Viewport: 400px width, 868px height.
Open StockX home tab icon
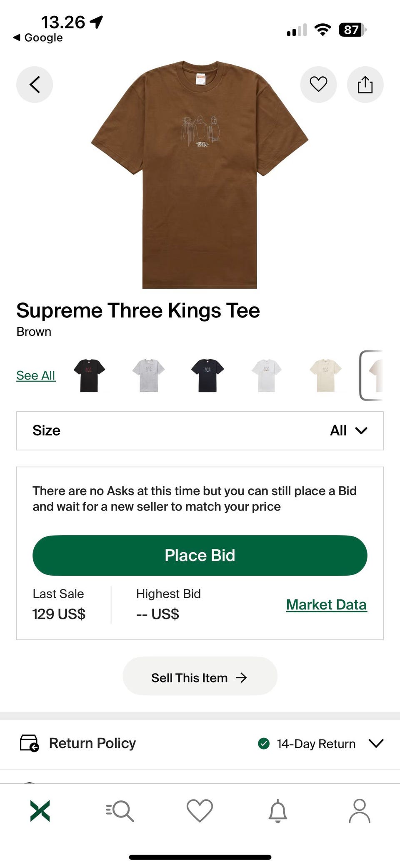40,811
